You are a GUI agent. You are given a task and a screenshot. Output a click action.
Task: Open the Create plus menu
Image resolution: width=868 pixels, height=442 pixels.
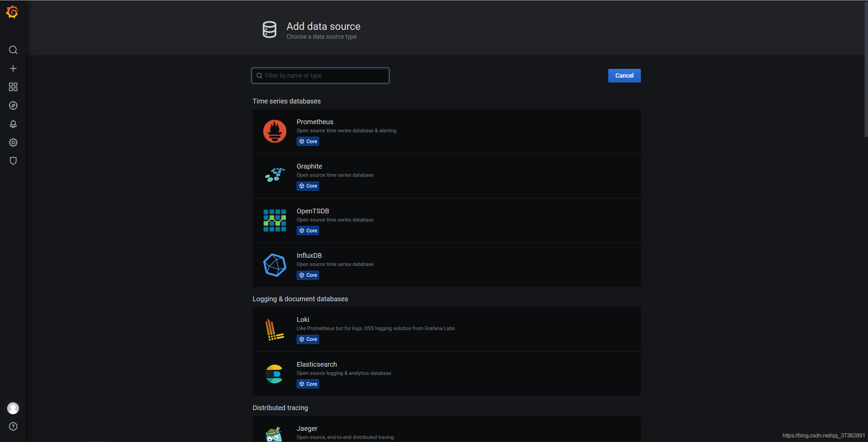click(x=13, y=69)
